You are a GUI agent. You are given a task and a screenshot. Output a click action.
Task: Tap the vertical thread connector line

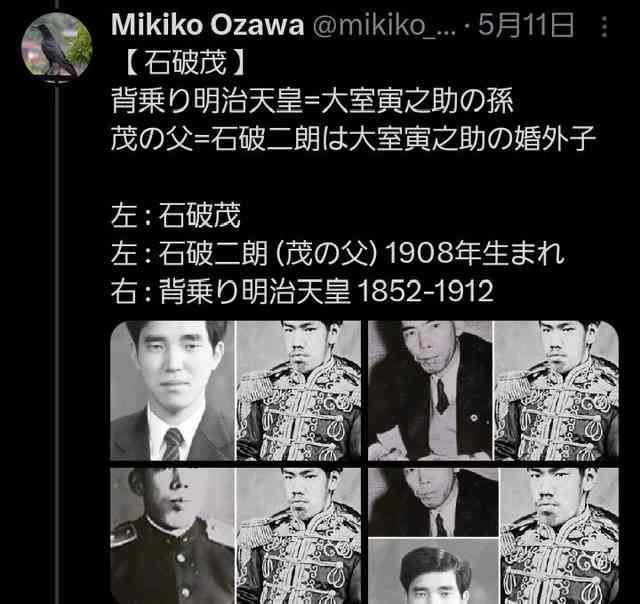pos(57,343)
